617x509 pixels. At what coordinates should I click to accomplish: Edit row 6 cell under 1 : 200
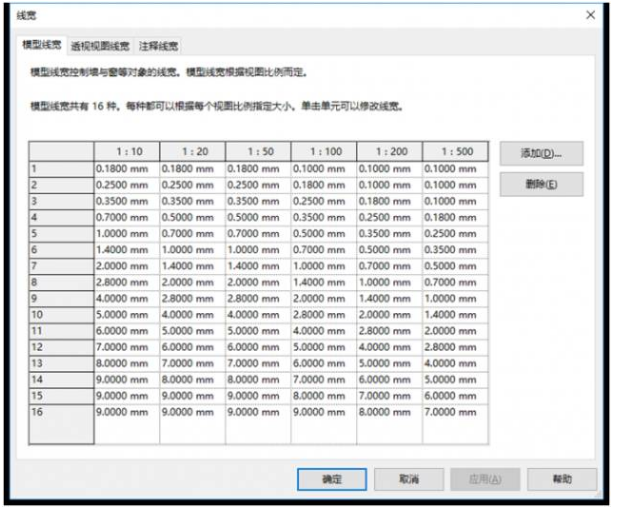(x=390, y=250)
